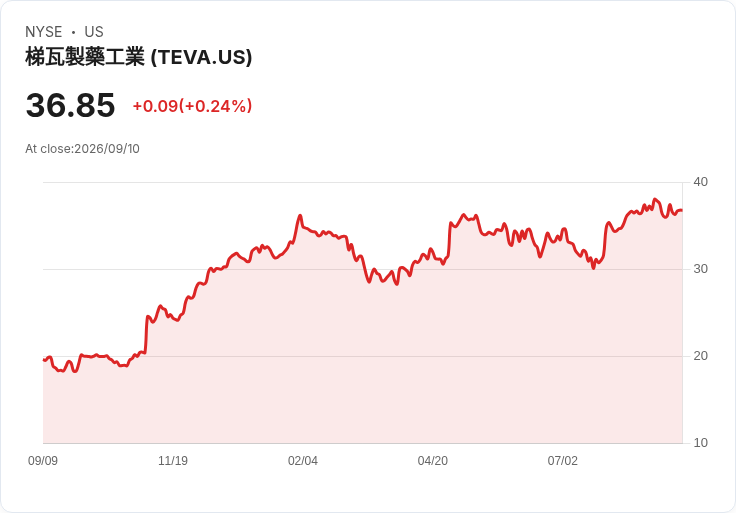Image resolution: width=736 pixels, height=513 pixels.
Task: Click the chart line's rightmost end point
Action: [682, 210]
